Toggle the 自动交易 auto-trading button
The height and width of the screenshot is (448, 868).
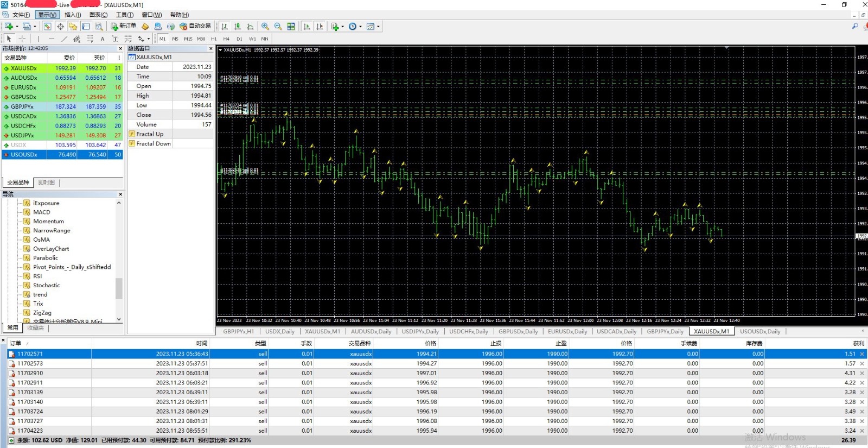(195, 26)
